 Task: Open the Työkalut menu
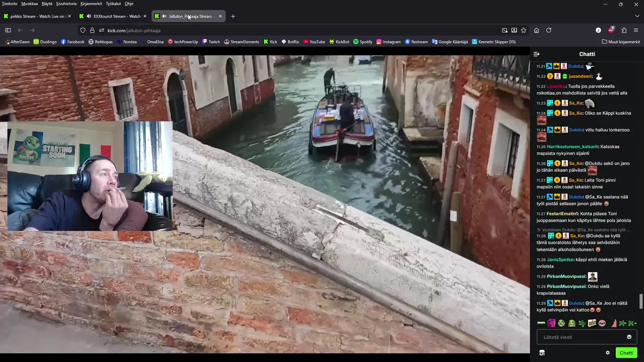(113, 4)
